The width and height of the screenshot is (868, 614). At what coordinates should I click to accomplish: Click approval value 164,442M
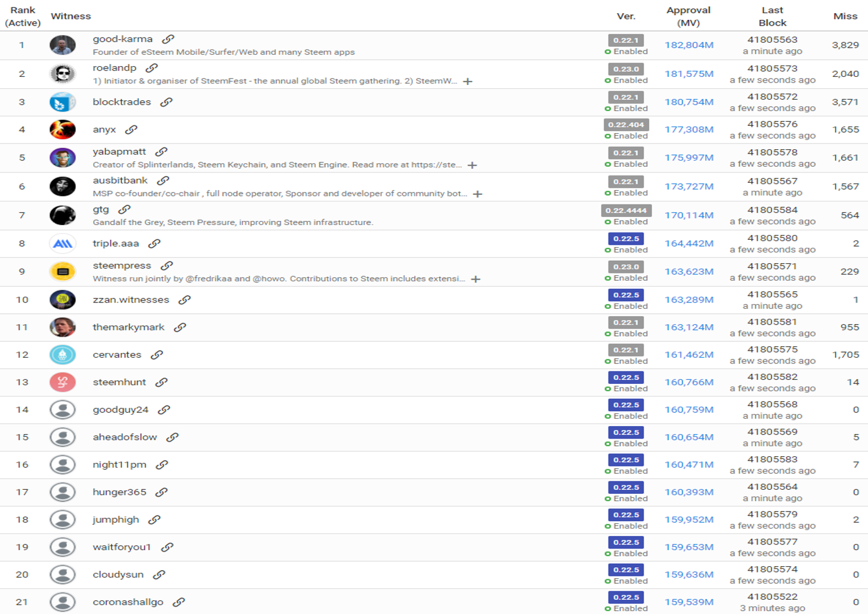click(689, 243)
